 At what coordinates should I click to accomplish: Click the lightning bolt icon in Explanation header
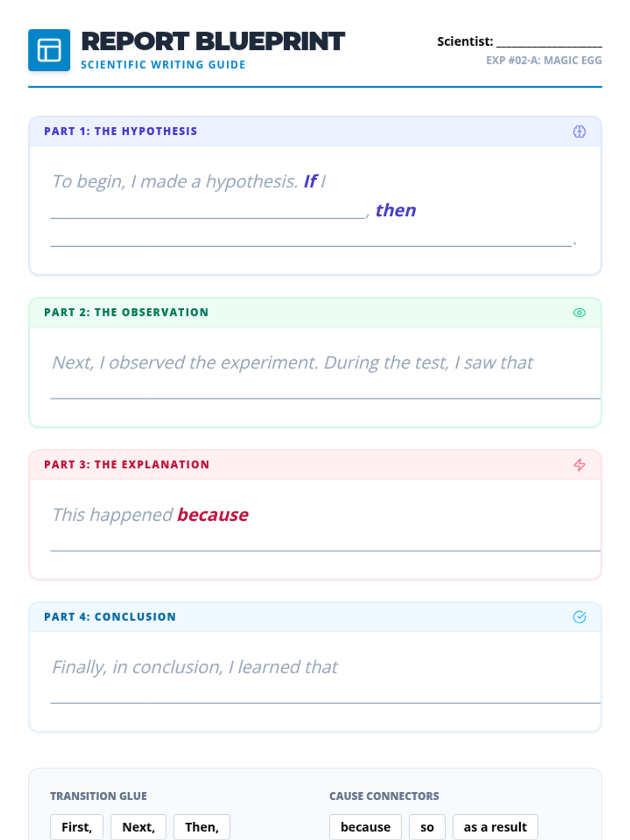pyautogui.click(x=579, y=465)
